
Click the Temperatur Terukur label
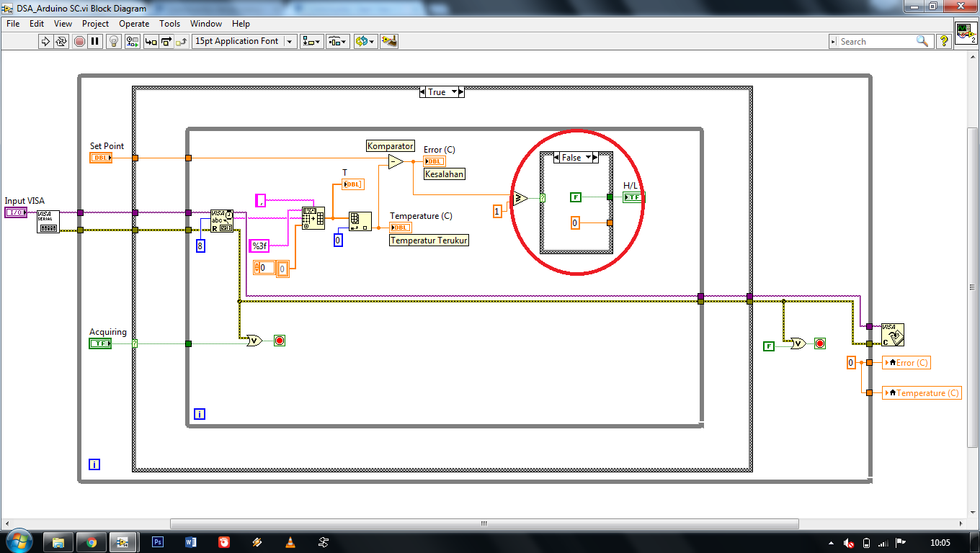pyautogui.click(x=429, y=240)
